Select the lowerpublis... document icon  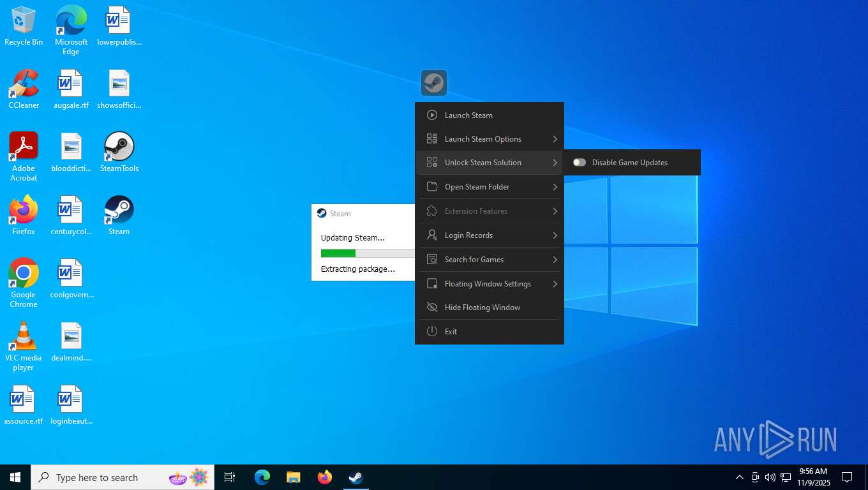point(119,26)
